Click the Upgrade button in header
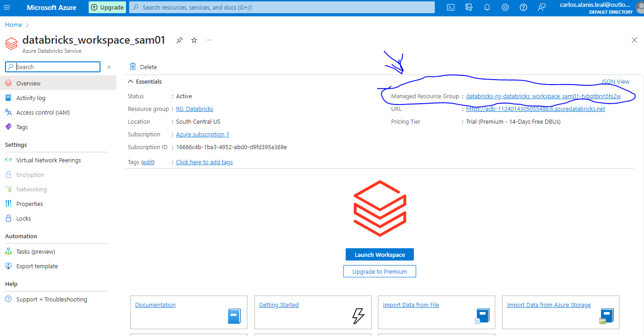Image resolution: width=644 pixels, height=336 pixels. point(107,7)
